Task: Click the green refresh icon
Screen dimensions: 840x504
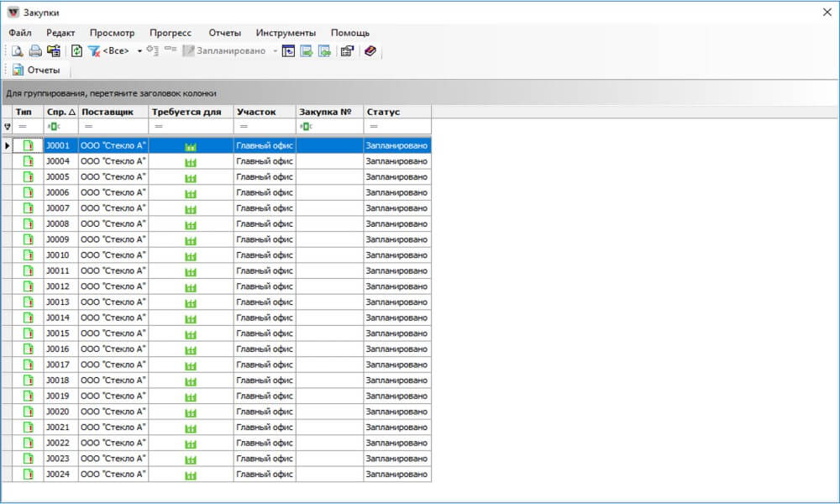Action: [76, 51]
